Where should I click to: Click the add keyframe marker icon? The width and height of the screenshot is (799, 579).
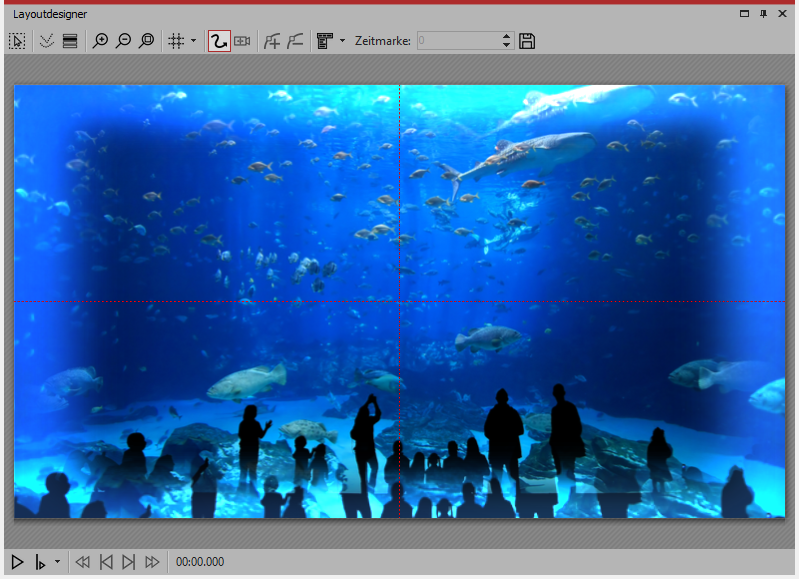tap(271, 41)
